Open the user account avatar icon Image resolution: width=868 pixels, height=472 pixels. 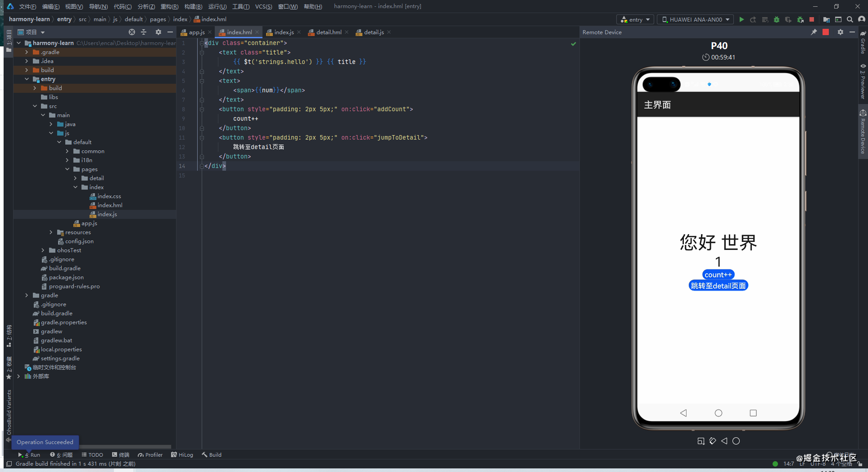coord(862,19)
